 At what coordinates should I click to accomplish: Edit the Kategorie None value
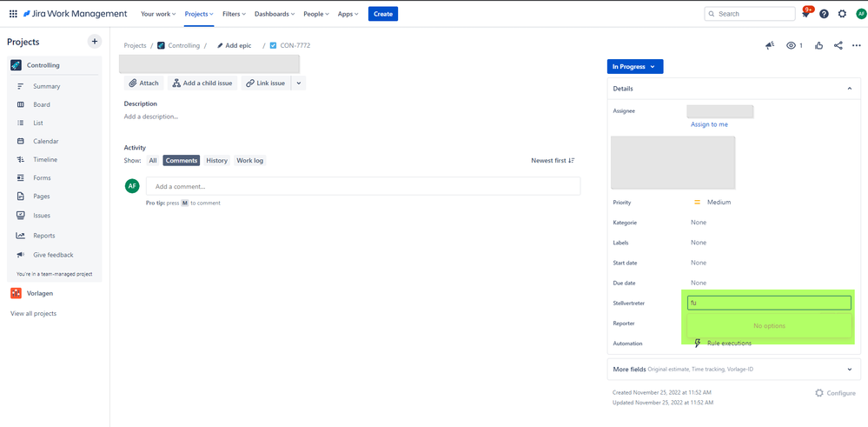699,222
